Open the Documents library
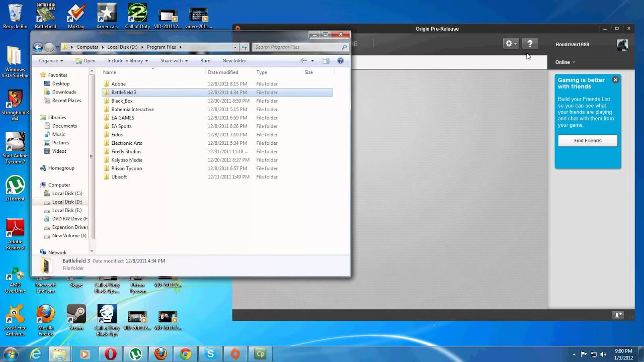The image size is (644, 362). pos(64,126)
